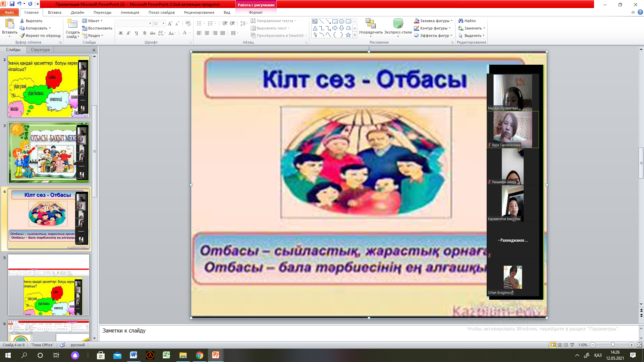Open Quick Styles (Экспресс-стили) gallery
Viewport: 644px width, 362px height.
pyautogui.click(x=398, y=27)
